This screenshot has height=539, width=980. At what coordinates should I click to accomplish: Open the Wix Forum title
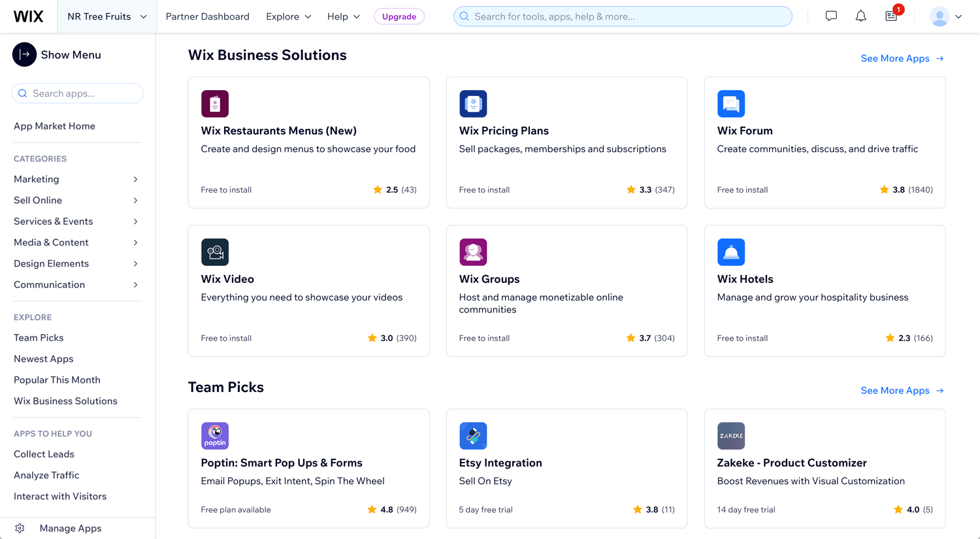coord(745,131)
